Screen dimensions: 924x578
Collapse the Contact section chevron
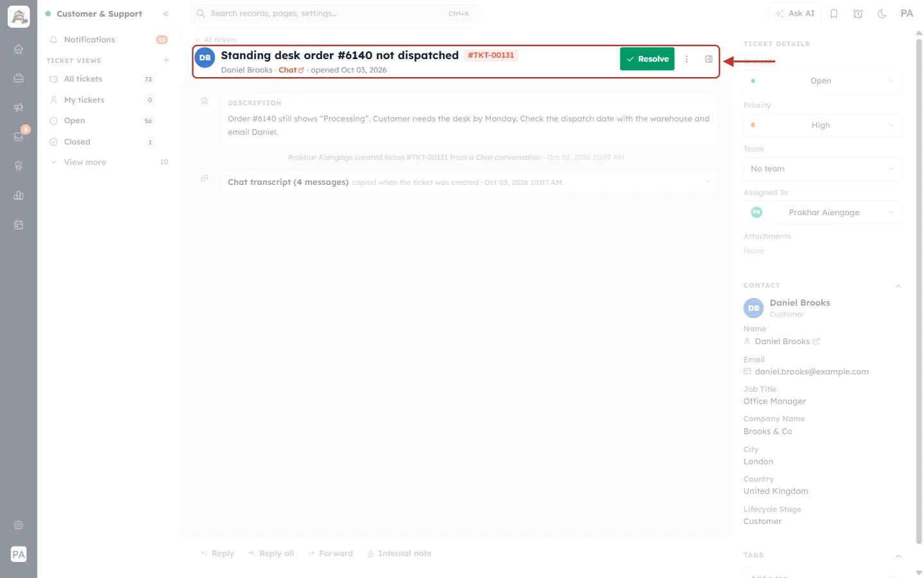pos(898,286)
